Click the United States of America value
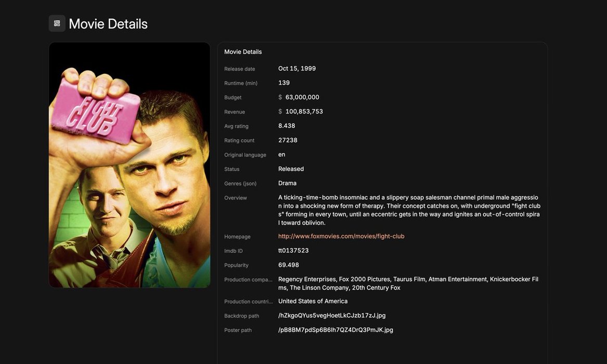This screenshot has width=607, height=364. click(313, 301)
